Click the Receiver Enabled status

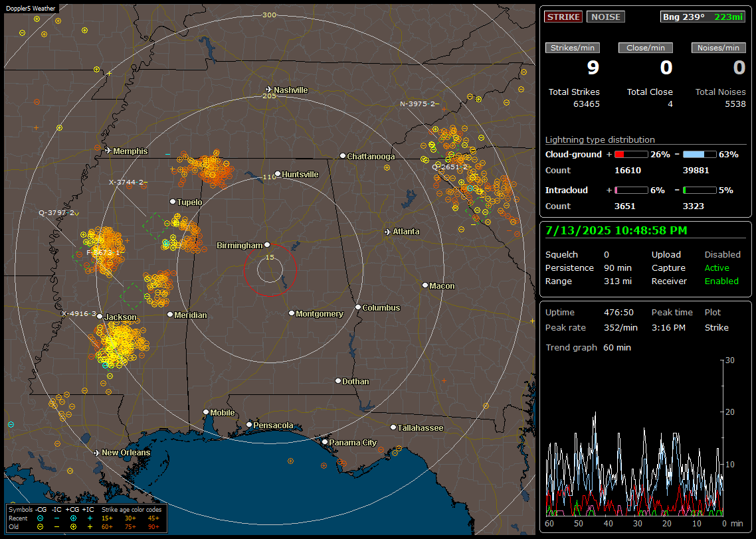tap(721, 281)
